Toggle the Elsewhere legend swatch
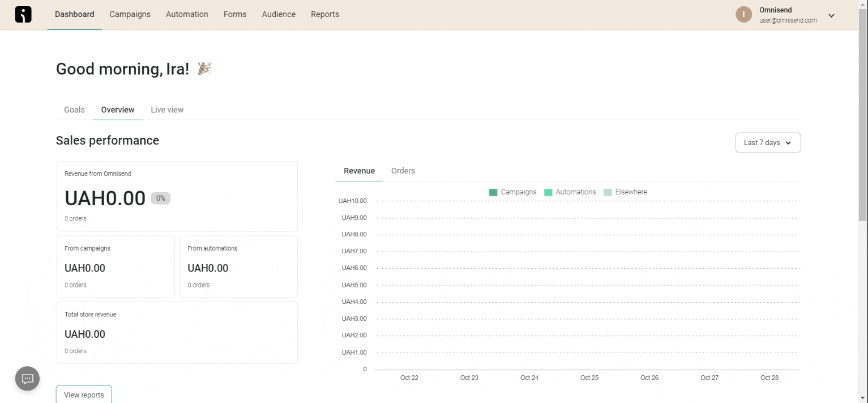This screenshot has height=403, width=868. [x=608, y=193]
